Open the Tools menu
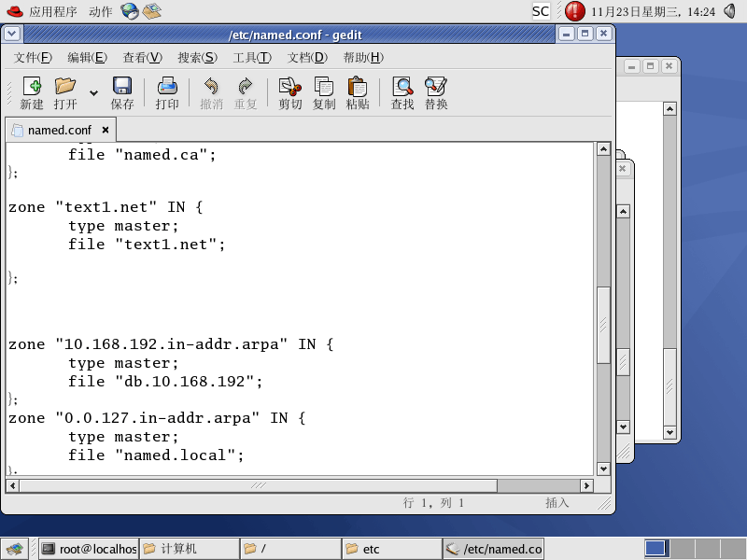747x560 pixels. click(251, 57)
